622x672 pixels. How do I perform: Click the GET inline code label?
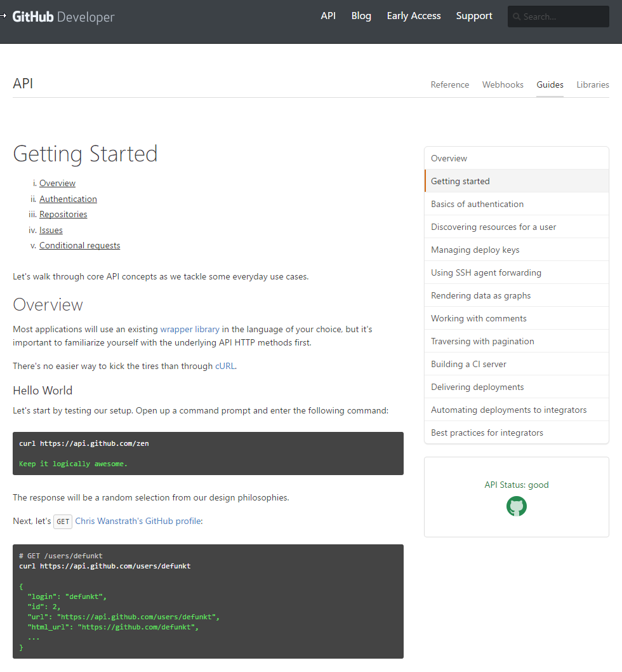click(x=63, y=521)
